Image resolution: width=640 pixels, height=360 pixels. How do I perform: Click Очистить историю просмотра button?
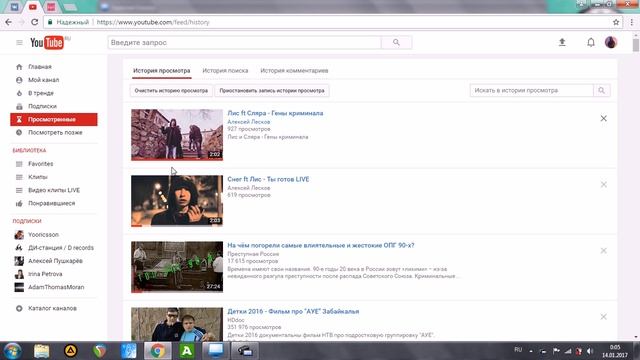point(171,91)
